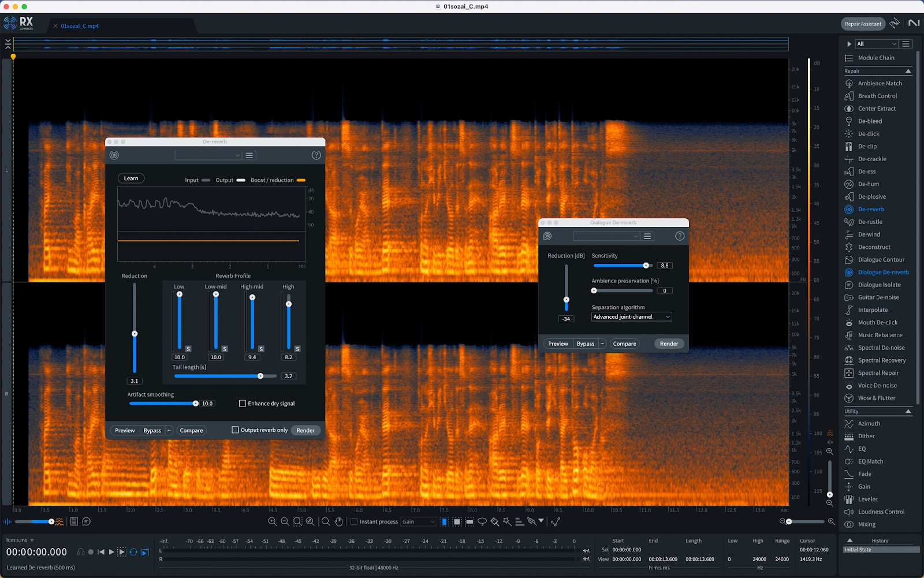
Task: Select the magic wand selection tool
Action: coord(507,522)
